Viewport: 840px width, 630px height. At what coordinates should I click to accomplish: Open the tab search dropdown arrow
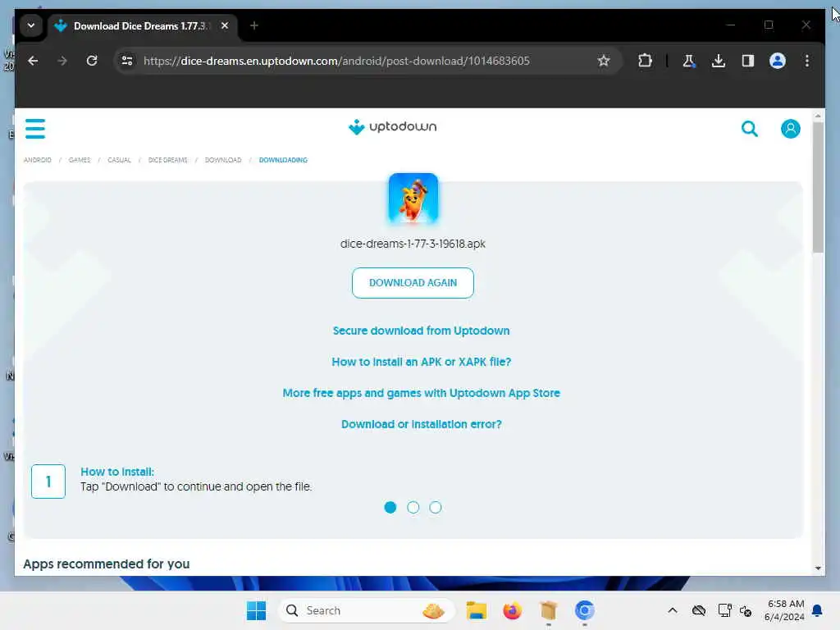coord(31,25)
